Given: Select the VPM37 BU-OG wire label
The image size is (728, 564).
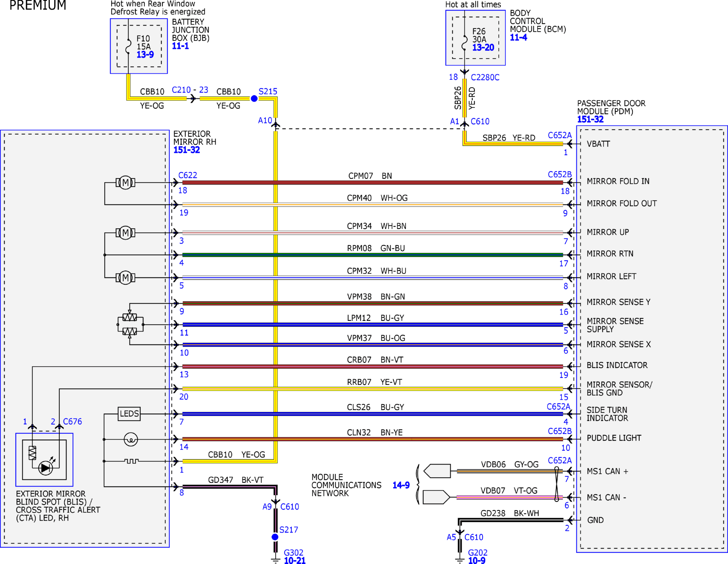Looking at the screenshot, I should click(376, 338).
